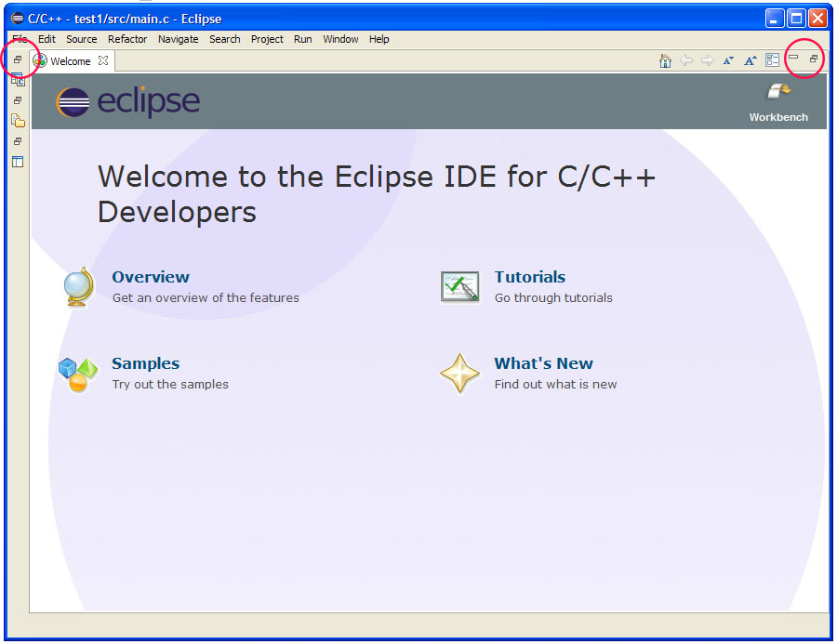Open the Navigate menu
This screenshot has height=644, width=837.
[179, 39]
